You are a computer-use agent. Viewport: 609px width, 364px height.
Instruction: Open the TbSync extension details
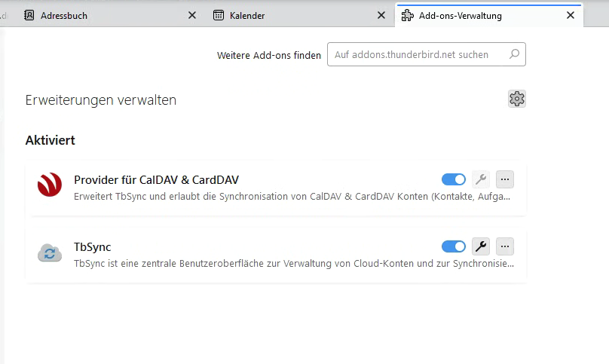pos(93,246)
